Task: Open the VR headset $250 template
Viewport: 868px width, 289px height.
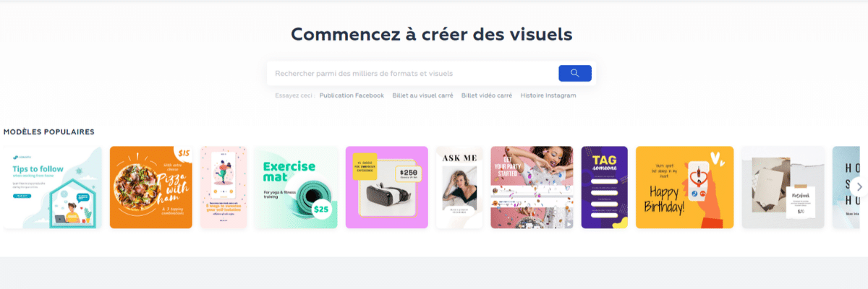Action: click(387, 187)
